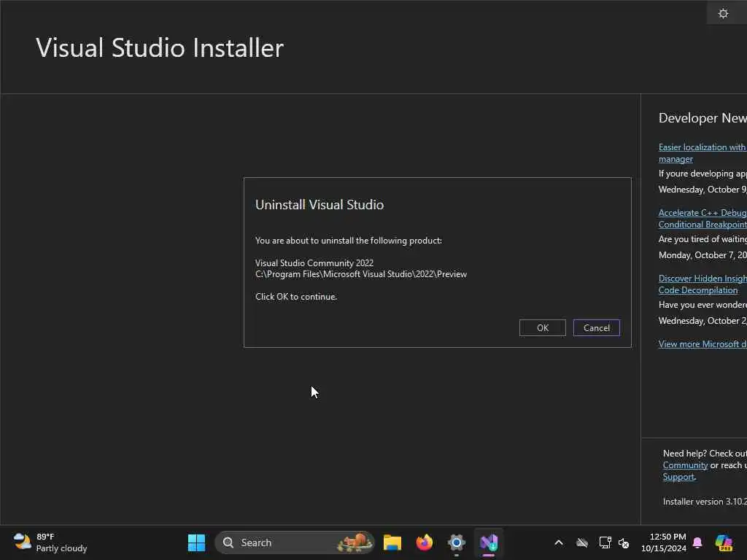
Task: Open the Settings gear app in taskbar
Action: (456, 542)
